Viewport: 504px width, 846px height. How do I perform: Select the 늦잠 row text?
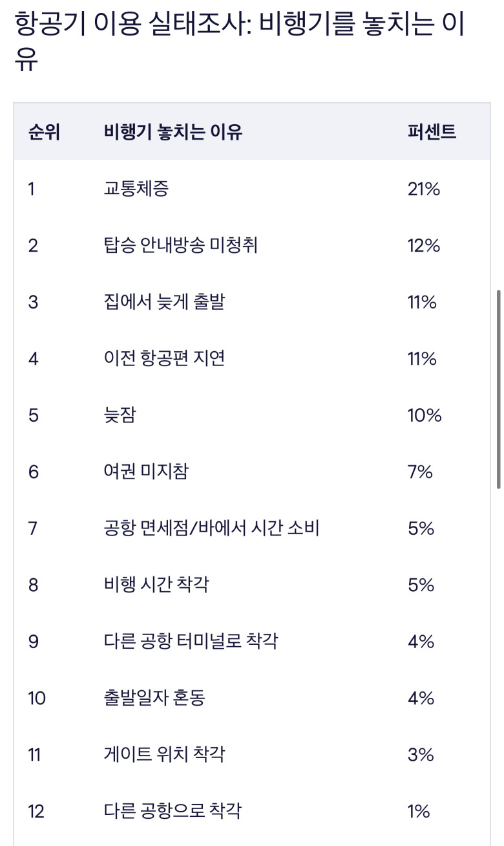pyautogui.click(x=120, y=415)
